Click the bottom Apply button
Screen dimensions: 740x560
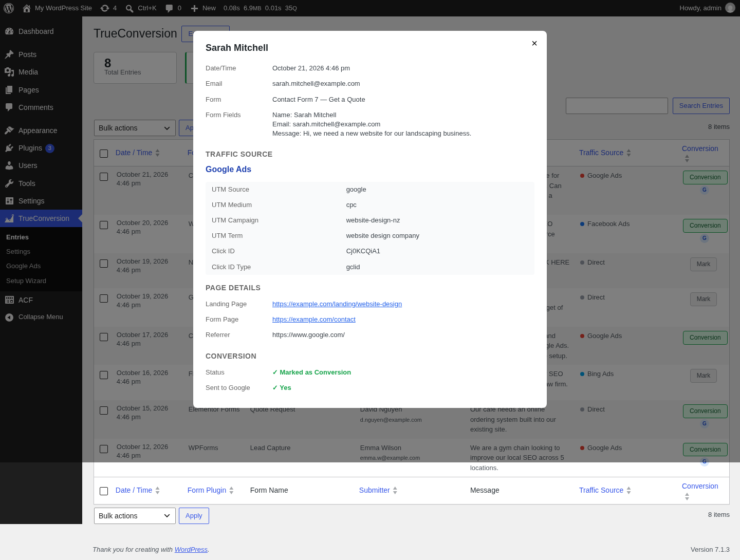[194, 516]
